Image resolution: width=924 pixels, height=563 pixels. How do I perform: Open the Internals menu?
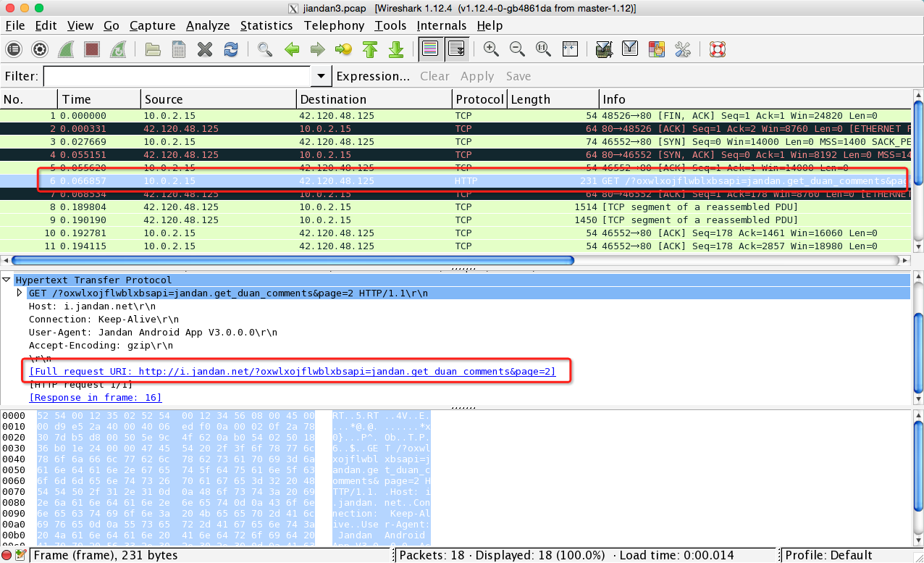tap(442, 25)
